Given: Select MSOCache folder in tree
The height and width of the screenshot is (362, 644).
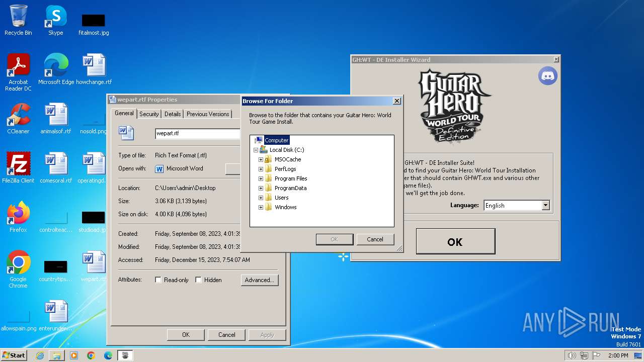Looking at the screenshot, I should (288, 159).
